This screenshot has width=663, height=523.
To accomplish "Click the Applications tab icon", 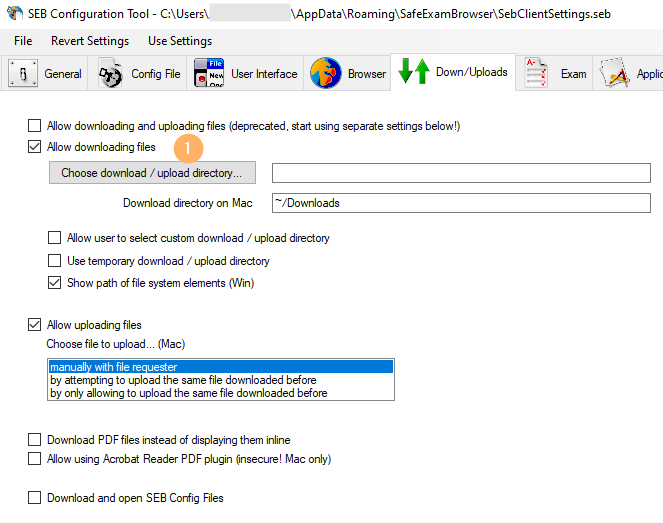I will tap(613, 74).
